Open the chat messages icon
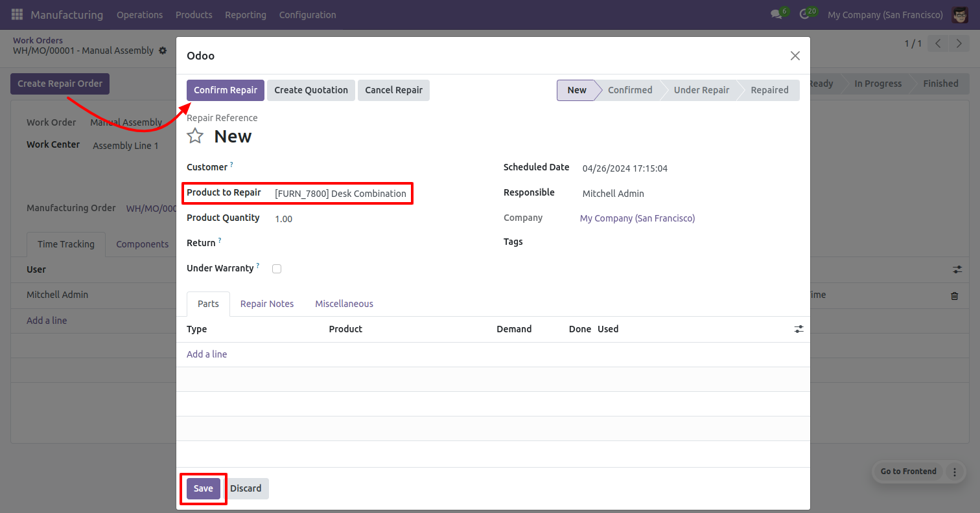Viewport: 980px width, 513px height. (x=776, y=14)
